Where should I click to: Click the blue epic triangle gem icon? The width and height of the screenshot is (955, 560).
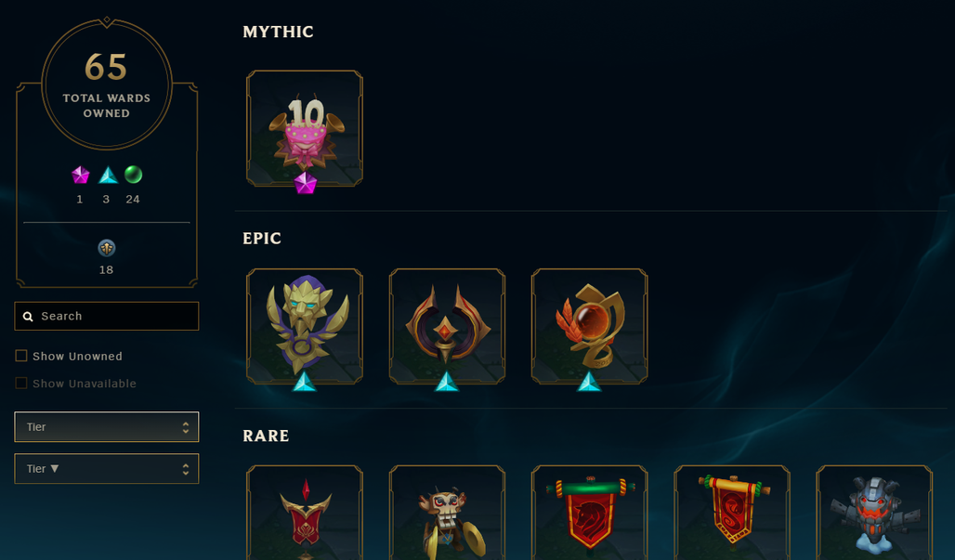(x=108, y=176)
